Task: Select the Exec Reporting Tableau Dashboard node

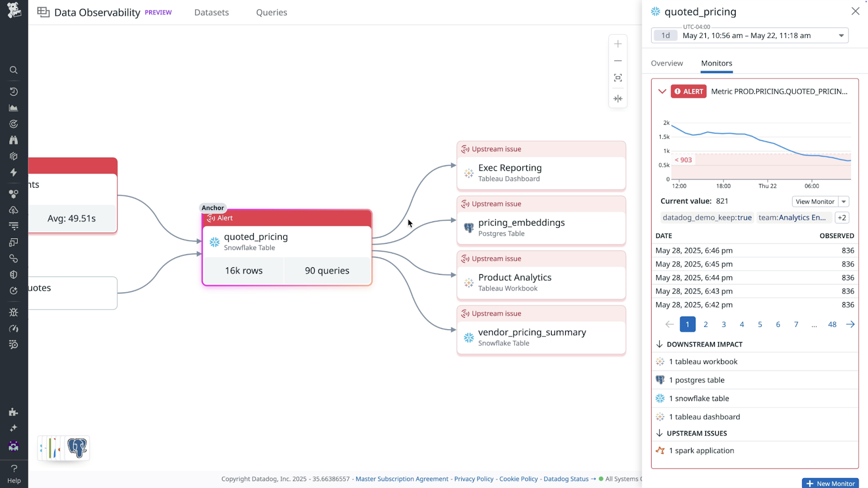Action: pyautogui.click(x=541, y=166)
